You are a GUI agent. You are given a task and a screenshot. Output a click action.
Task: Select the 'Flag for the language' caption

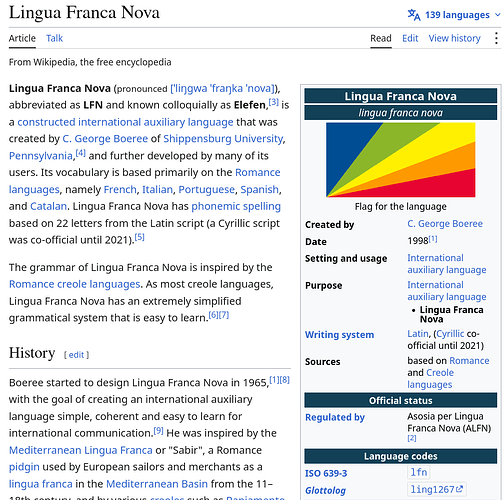point(400,207)
